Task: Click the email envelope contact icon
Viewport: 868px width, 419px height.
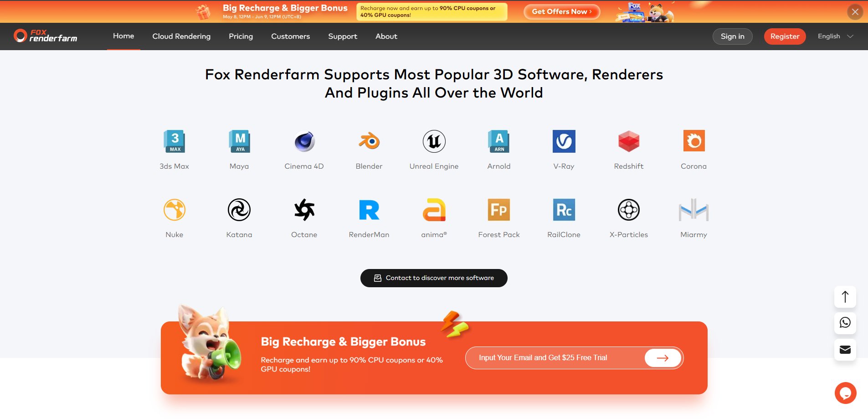Action: tap(845, 350)
